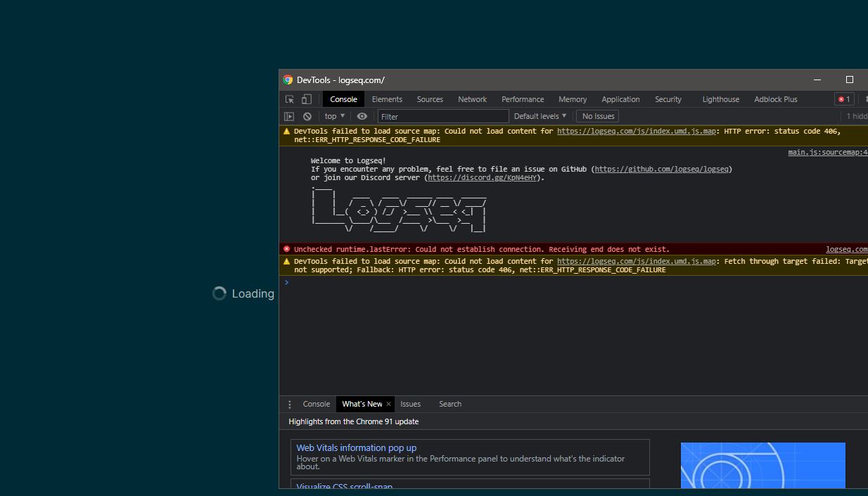Open the Network panel tab
868x496 pixels.
click(473, 99)
